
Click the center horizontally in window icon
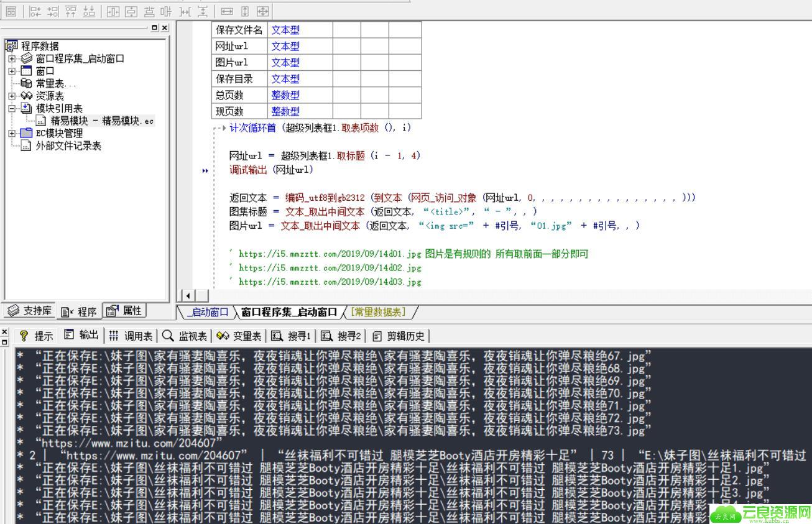[x=113, y=11]
